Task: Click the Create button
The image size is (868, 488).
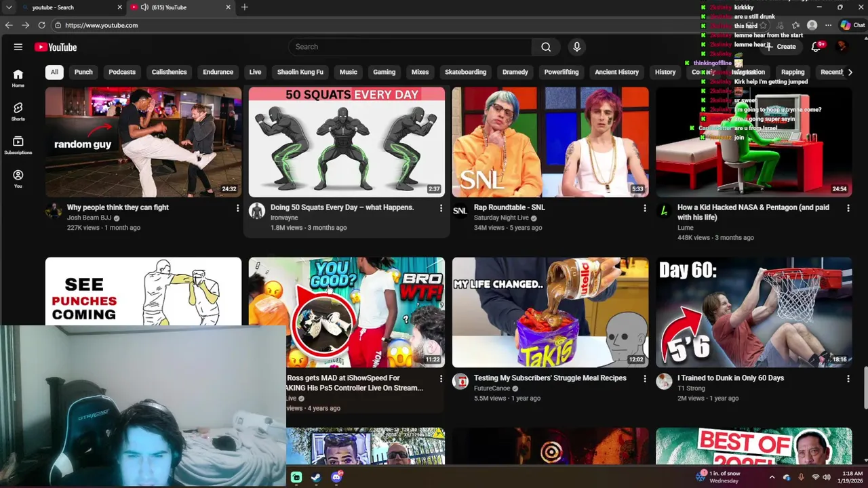Action: tap(781, 47)
